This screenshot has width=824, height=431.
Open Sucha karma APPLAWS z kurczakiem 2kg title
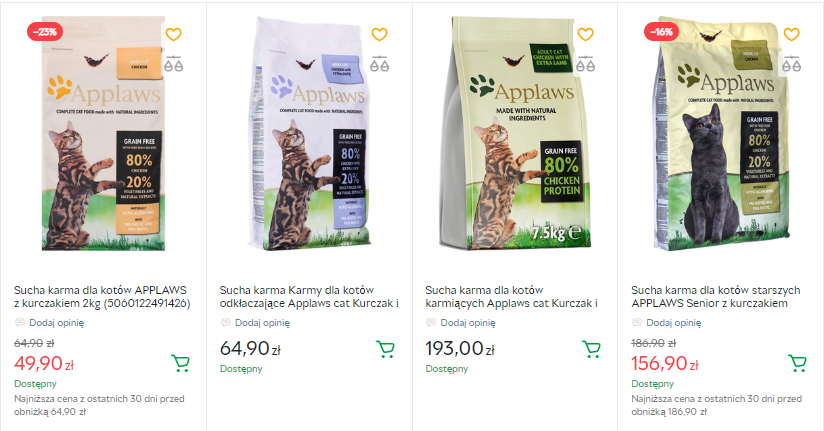pyautogui.click(x=102, y=296)
